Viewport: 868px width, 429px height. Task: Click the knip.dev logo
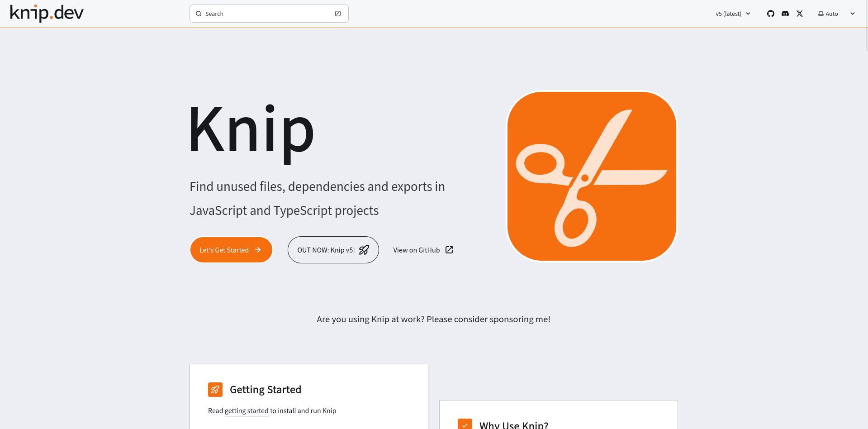coord(47,13)
